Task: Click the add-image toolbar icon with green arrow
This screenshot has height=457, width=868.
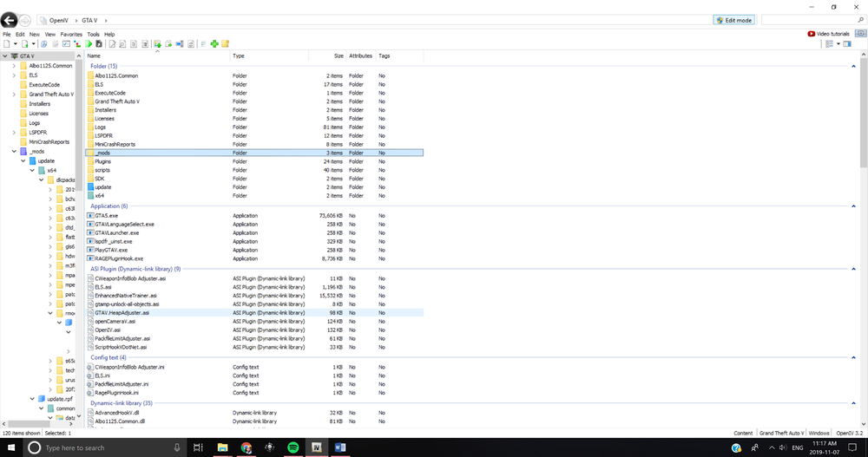Action: tap(158, 43)
